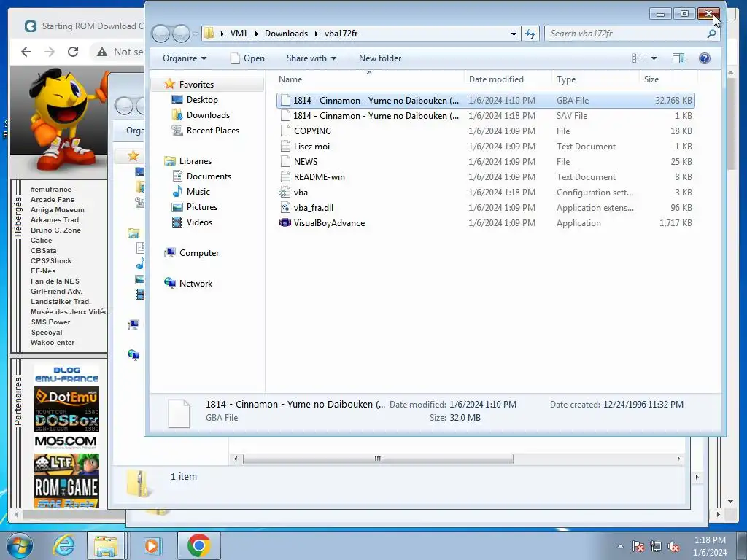Screen dimensions: 747x560
Task: Open the Windows Start menu
Action: click(20, 545)
